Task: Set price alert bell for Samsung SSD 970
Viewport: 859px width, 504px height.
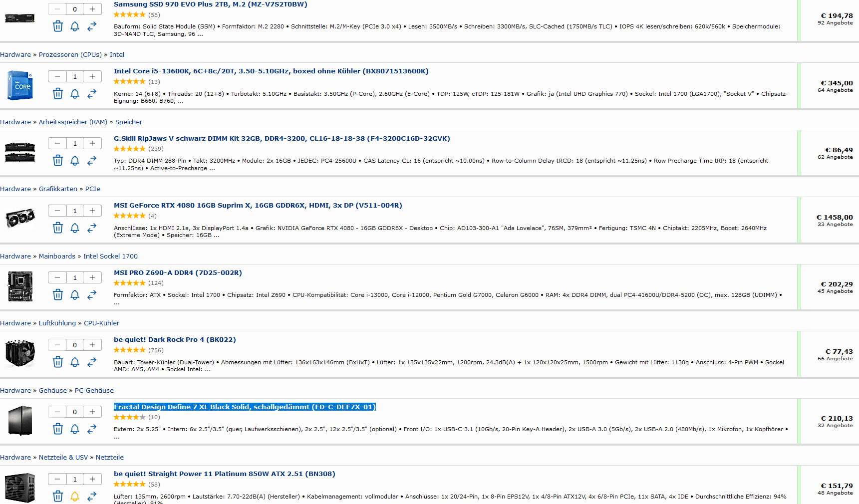Action: [x=75, y=26]
